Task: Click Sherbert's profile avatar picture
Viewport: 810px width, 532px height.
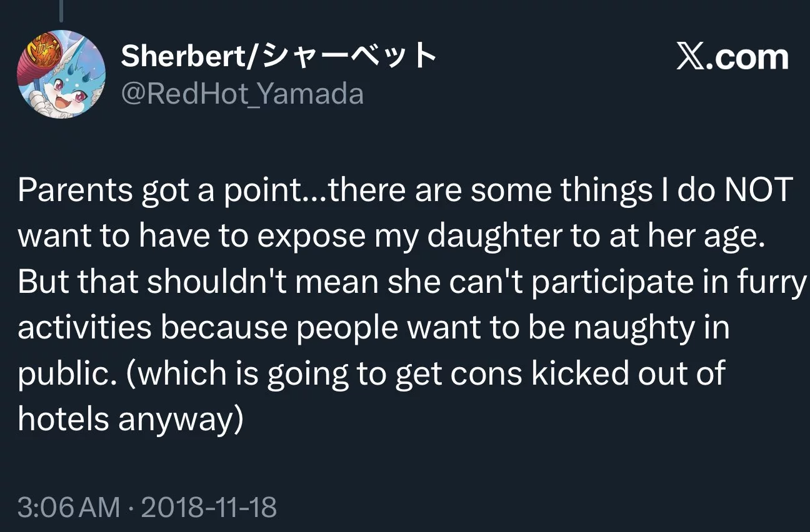Action: pyautogui.click(x=61, y=74)
